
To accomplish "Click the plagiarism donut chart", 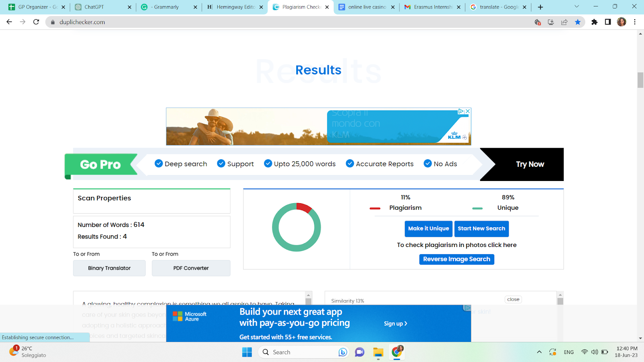I will click(297, 227).
